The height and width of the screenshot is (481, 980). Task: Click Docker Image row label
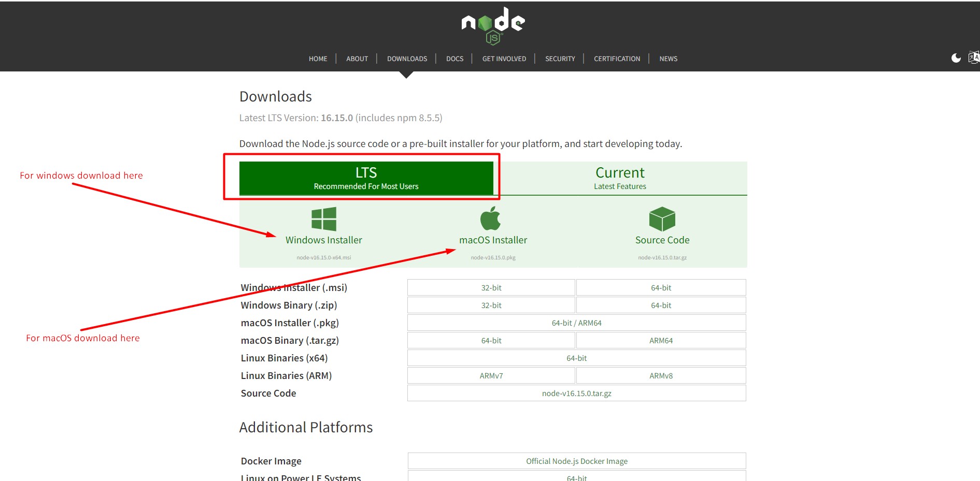click(271, 461)
